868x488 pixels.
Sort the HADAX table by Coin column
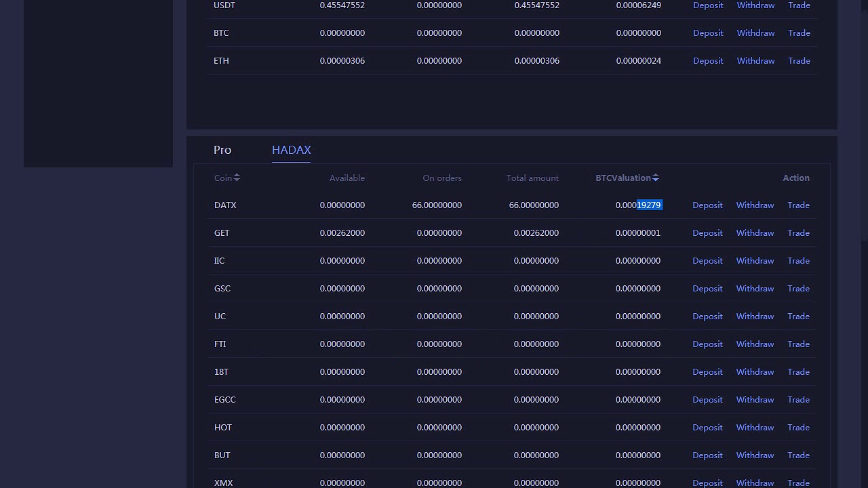[x=227, y=178]
